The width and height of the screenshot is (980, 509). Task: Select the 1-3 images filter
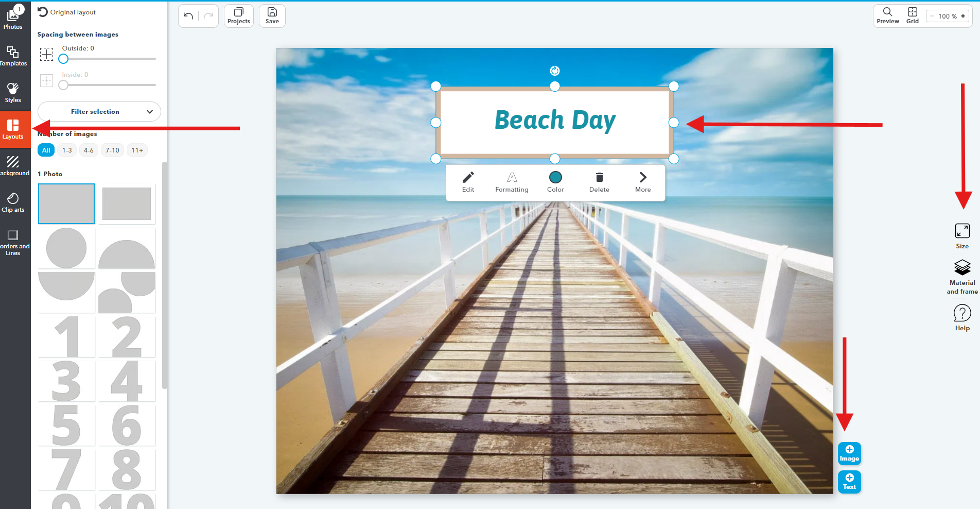(x=67, y=150)
